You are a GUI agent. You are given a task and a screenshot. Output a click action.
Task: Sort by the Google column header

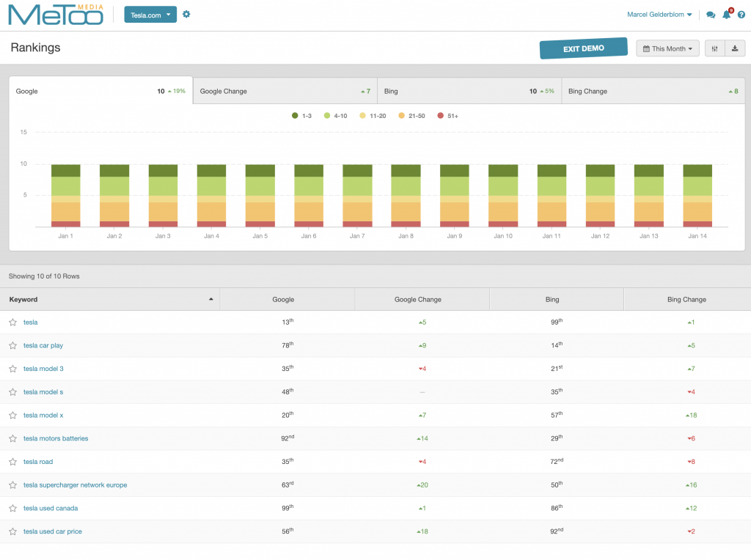tap(287, 300)
